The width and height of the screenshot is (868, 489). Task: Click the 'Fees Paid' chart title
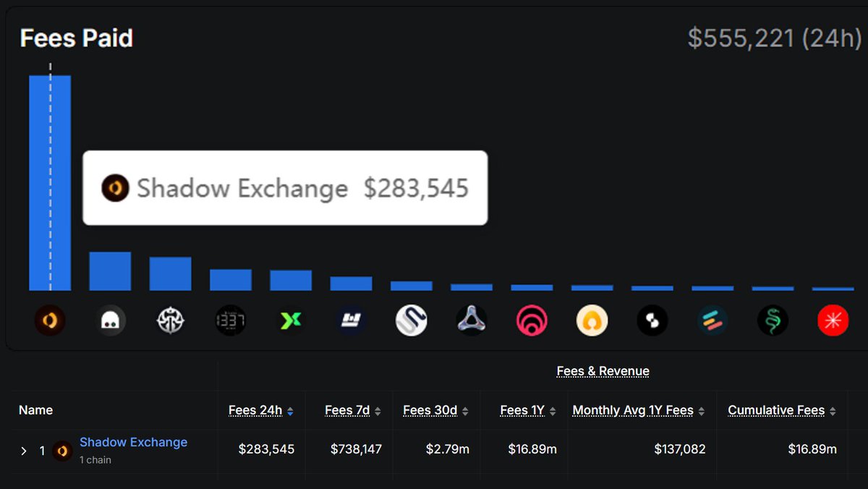77,38
